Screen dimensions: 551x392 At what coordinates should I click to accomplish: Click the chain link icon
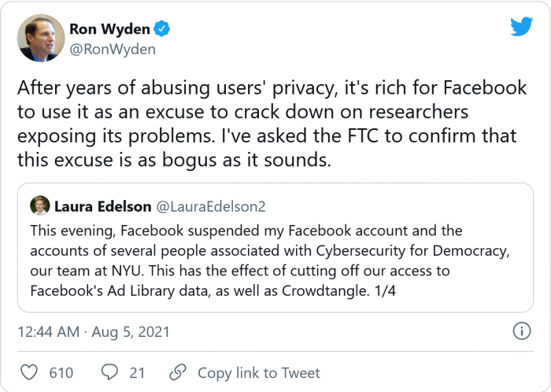tap(179, 372)
